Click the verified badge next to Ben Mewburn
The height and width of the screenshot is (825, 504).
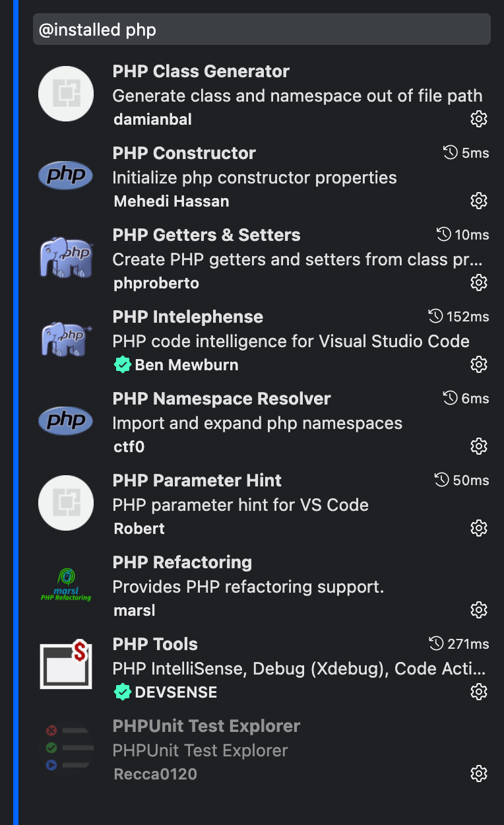coord(122,364)
